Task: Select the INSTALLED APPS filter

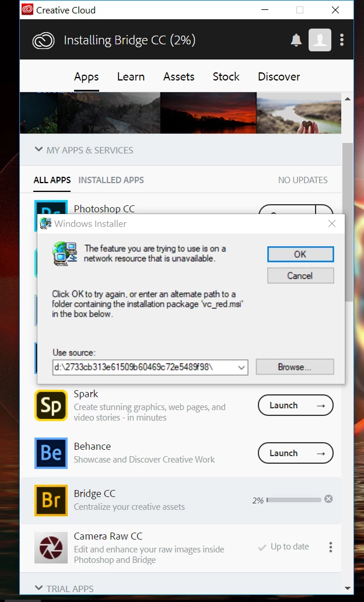Action: 111,180
